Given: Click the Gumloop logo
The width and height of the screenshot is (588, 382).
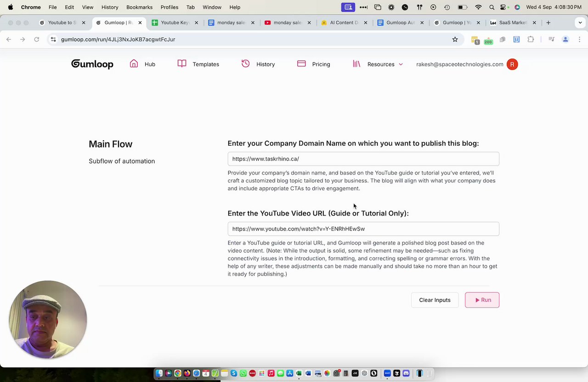Looking at the screenshot, I should tap(92, 64).
